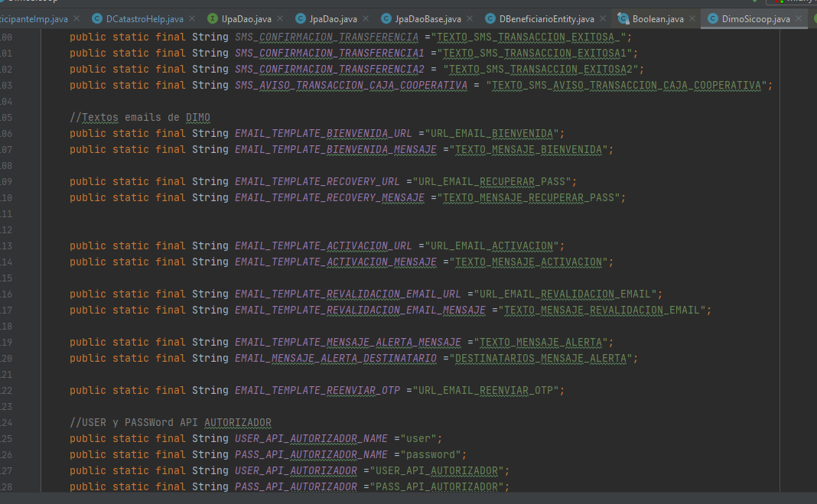Image resolution: width=817 pixels, height=504 pixels.
Task: Close the DCatastroHelp.java tab
Action: (191, 18)
